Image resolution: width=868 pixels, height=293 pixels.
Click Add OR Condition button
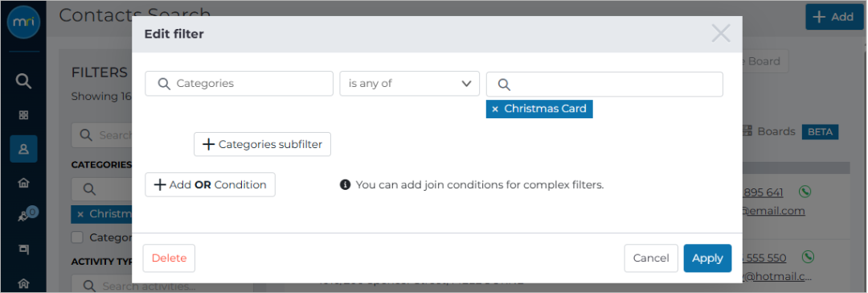(x=210, y=185)
